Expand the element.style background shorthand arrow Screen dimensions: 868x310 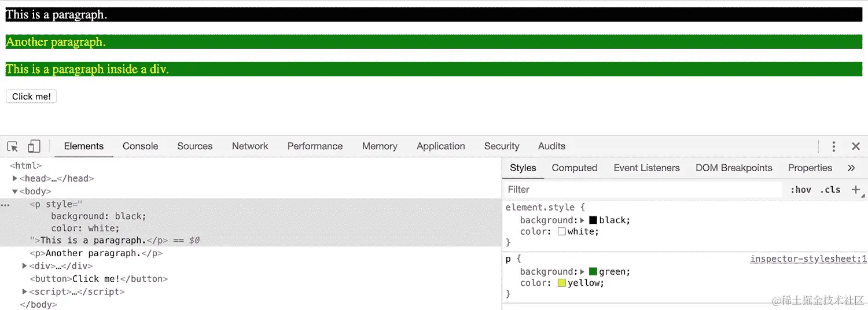tap(583, 220)
